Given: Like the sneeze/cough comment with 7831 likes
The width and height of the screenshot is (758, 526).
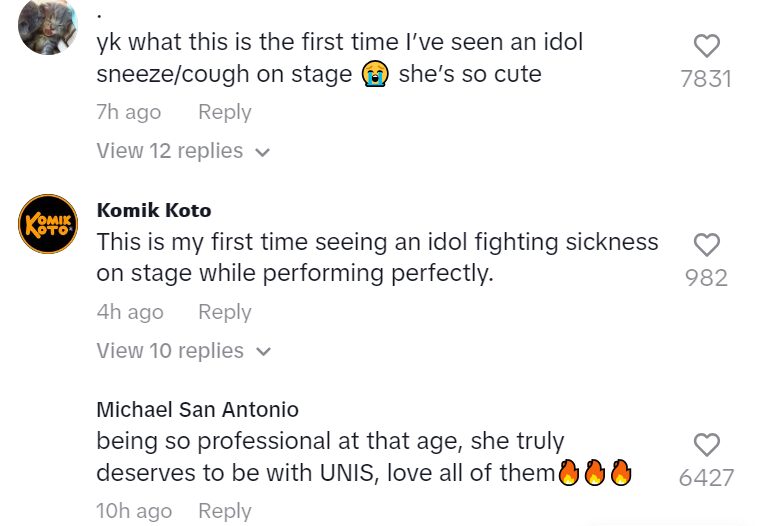Looking at the screenshot, I should 706,46.
